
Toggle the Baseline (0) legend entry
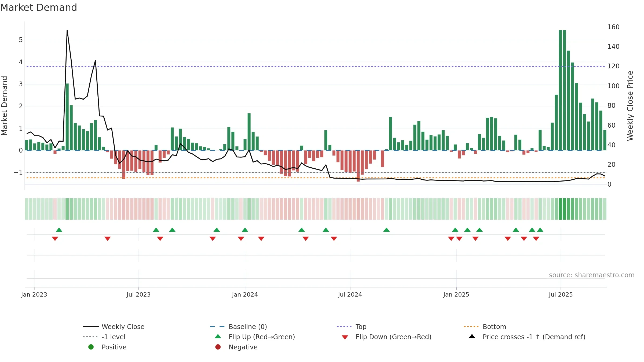pos(238,327)
